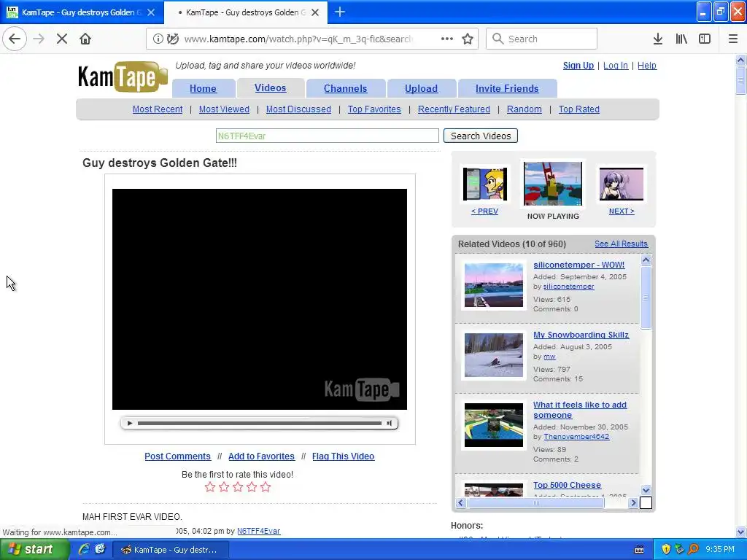Click the KamTape logo

point(123,76)
